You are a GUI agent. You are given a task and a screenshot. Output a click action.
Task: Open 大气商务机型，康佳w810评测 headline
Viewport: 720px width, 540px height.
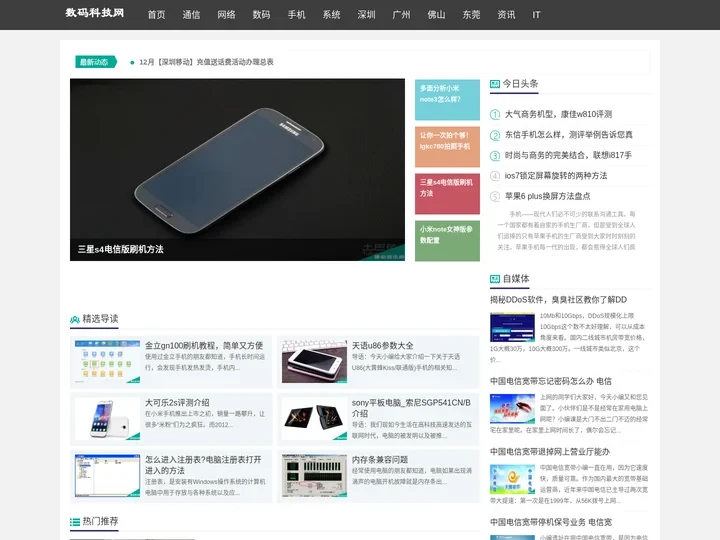pos(558,114)
